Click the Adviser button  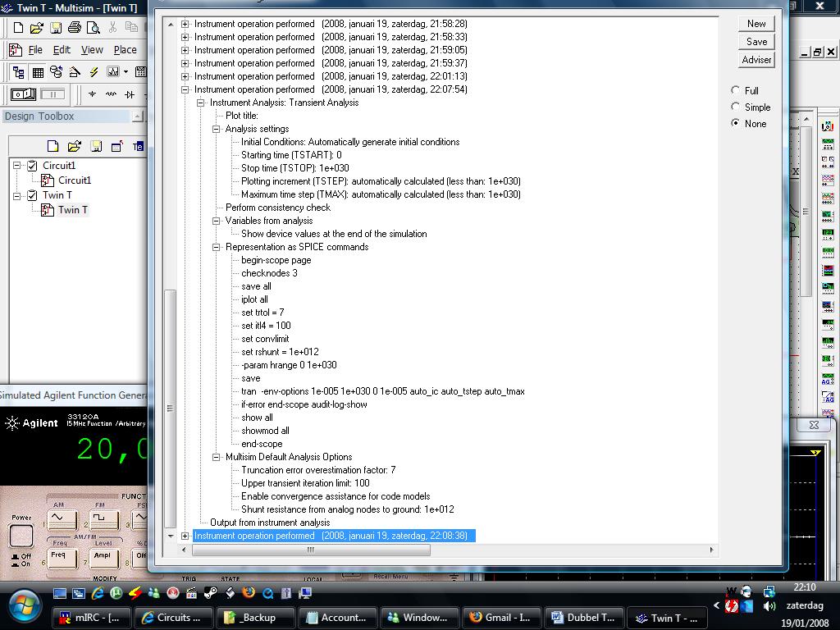756,60
